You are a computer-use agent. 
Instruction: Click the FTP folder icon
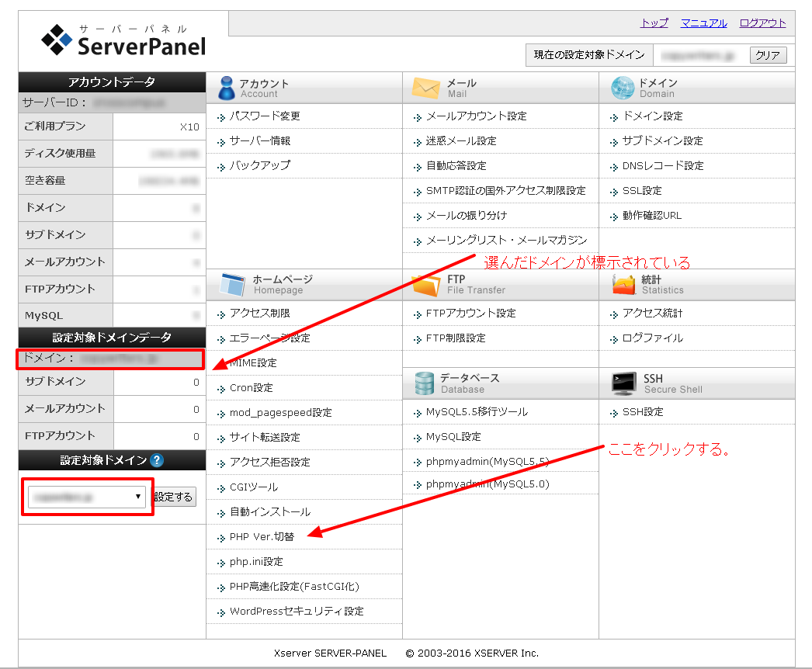(426, 285)
